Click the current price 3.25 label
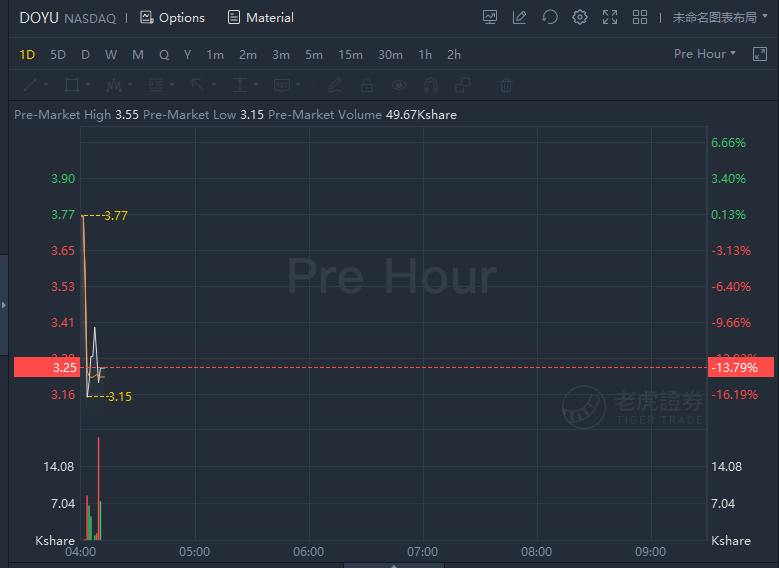 click(x=47, y=367)
